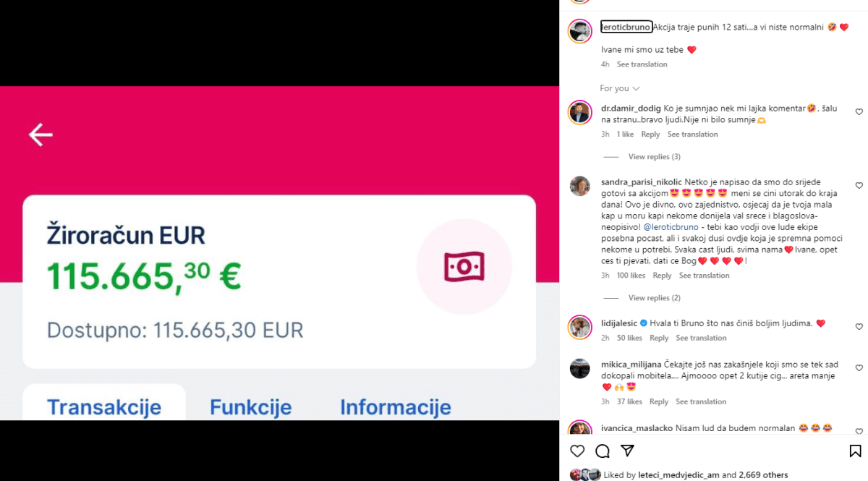The height and width of the screenshot is (481, 868).
Task: Tap the pink banknote icon
Action: point(464,267)
